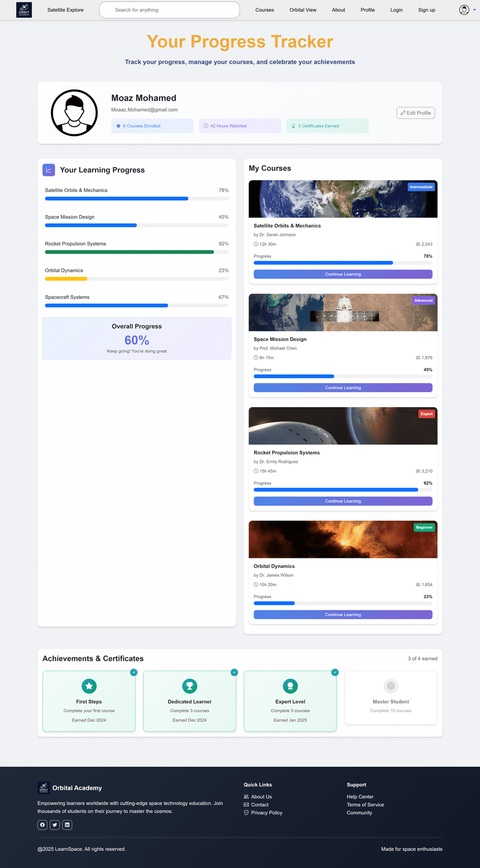Open the Orbital View menu item

(x=303, y=10)
